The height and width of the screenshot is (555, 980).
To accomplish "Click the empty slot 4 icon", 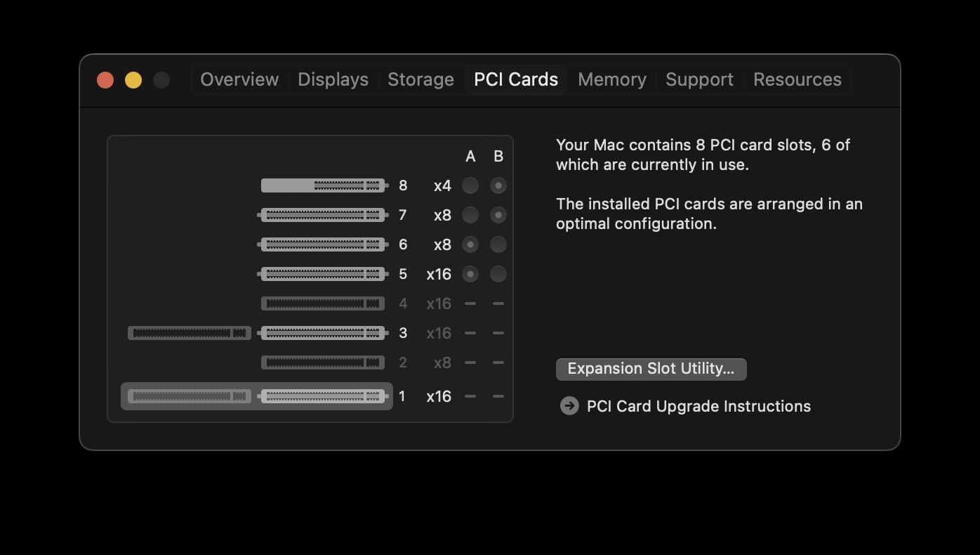I will click(323, 303).
